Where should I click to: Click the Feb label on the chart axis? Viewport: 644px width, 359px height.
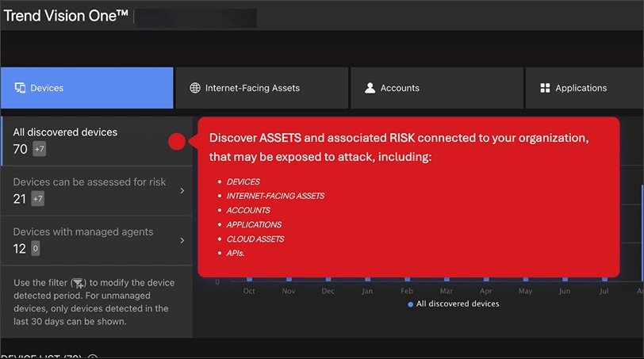point(407,291)
